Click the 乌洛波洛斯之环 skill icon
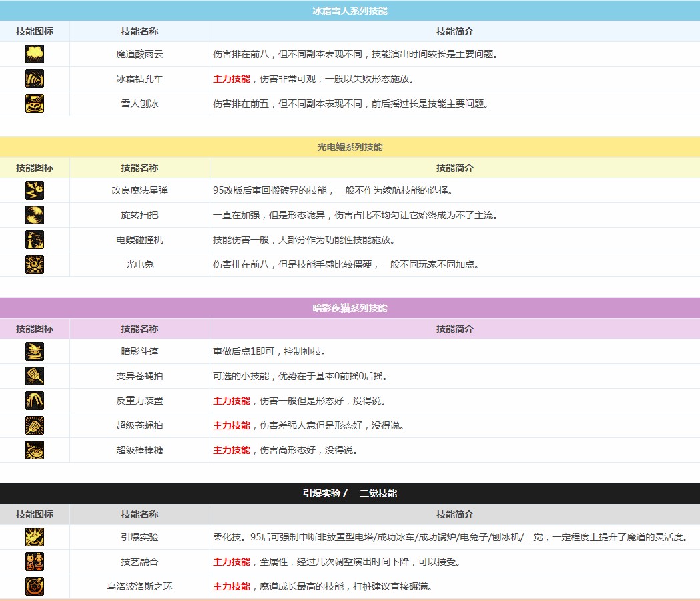Viewport: 700px width, 601px height. point(35,586)
